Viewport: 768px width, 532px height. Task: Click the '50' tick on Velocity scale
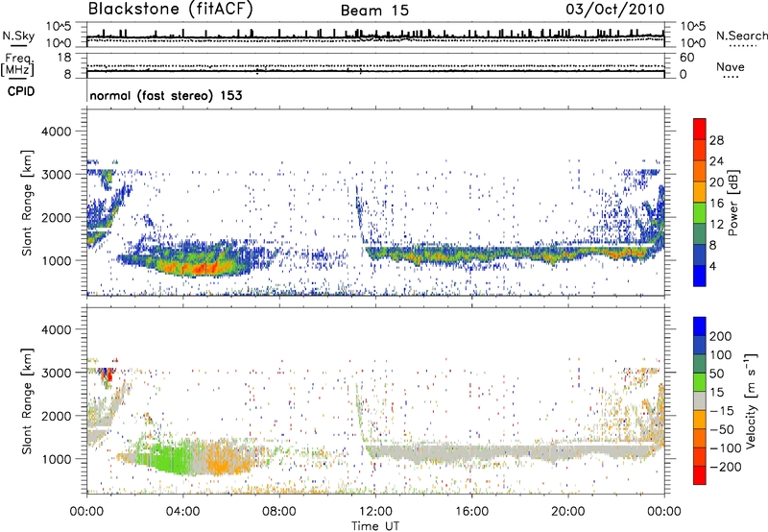pyautogui.click(x=716, y=374)
